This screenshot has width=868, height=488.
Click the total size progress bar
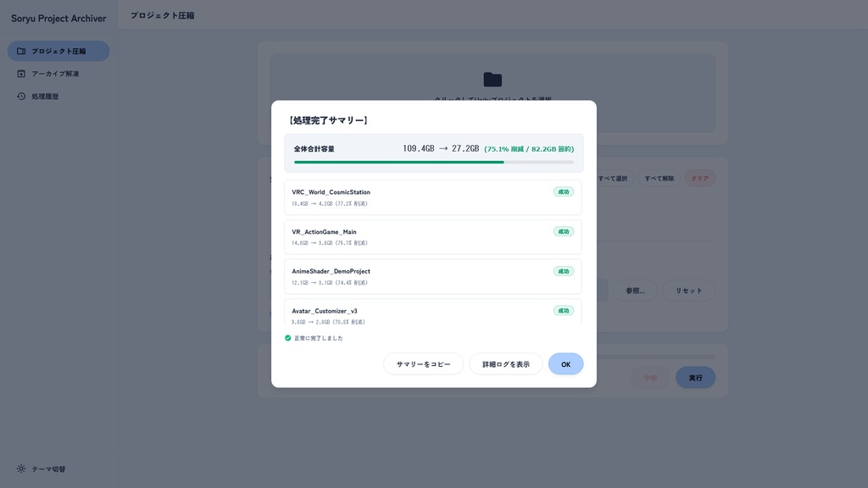click(x=434, y=162)
